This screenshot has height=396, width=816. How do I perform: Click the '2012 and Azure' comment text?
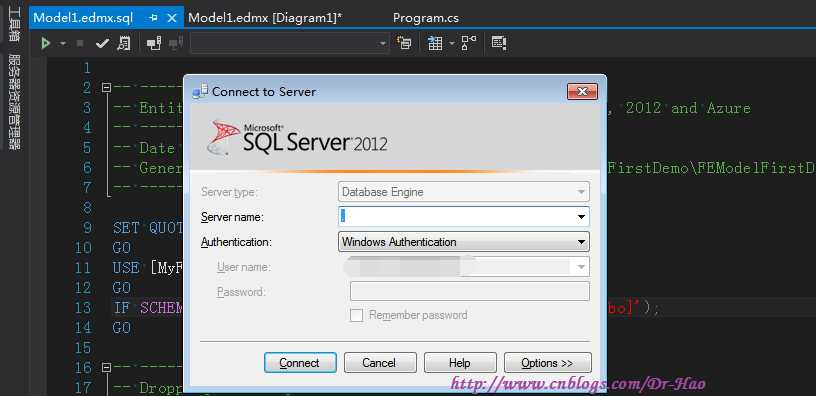688,108
